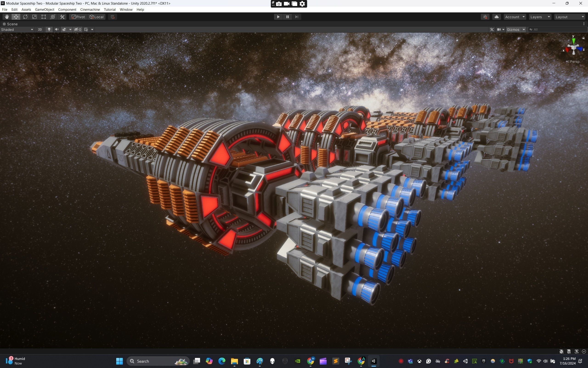This screenshot has height=368, width=588.
Task: Select the Scale tool
Action: pyautogui.click(x=34, y=17)
